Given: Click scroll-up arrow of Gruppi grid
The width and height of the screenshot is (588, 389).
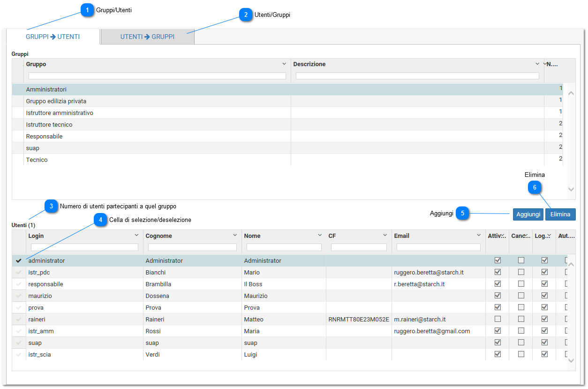Looking at the screenshot, I should 571,93.
